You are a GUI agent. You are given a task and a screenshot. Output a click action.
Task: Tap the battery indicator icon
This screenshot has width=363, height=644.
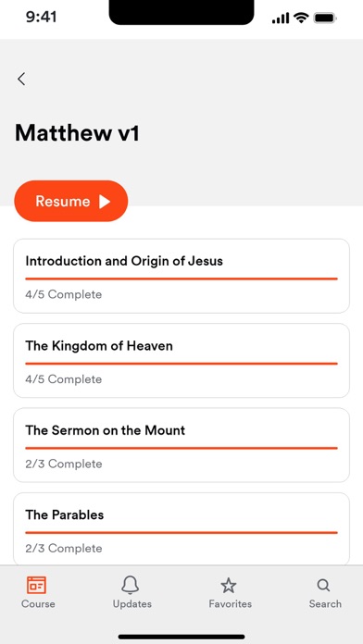click(325, 19)
